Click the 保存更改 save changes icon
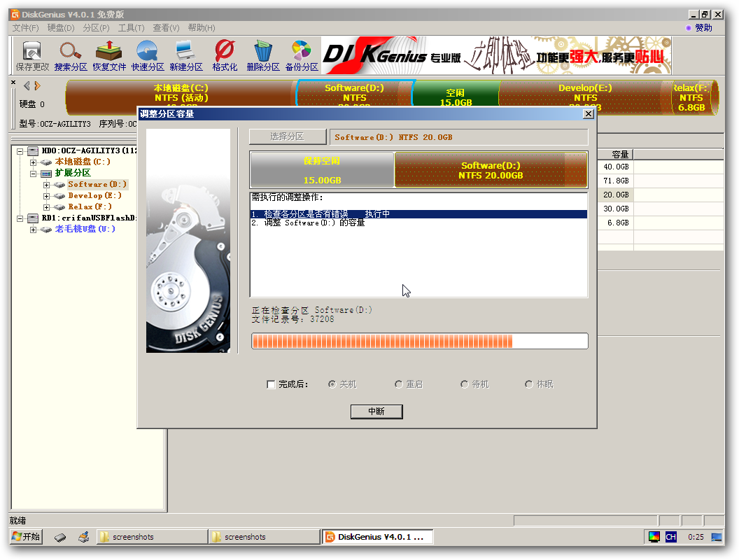The image size is (739, 560). tap(32, 55)
